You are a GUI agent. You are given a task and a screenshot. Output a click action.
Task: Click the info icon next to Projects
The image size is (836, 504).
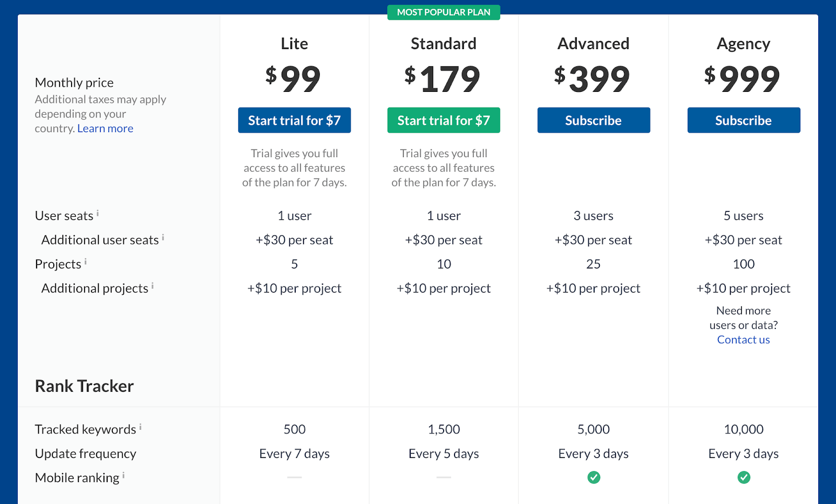(x=86, y=261)
